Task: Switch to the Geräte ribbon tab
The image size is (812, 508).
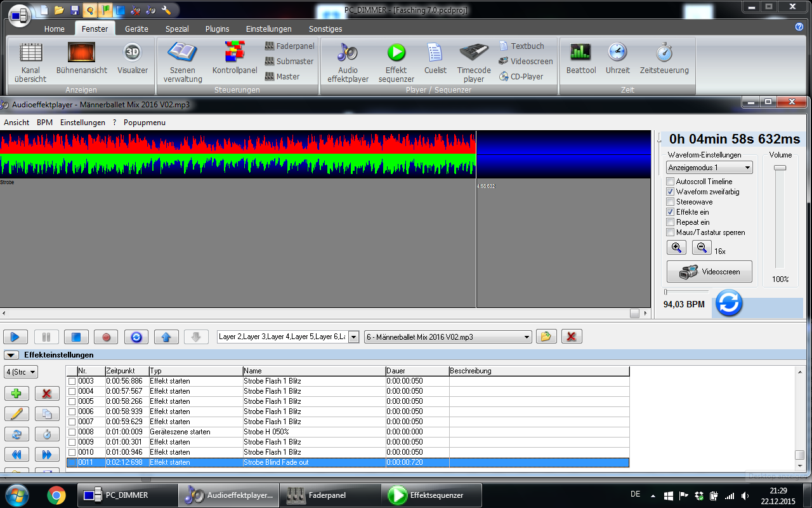Action: [135, 29]
